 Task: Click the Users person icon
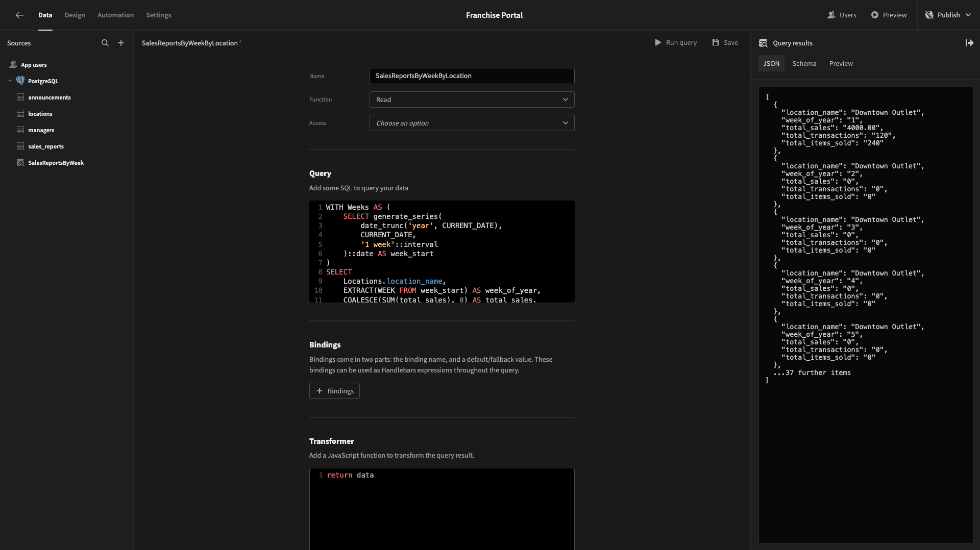[x=831, y=15]
